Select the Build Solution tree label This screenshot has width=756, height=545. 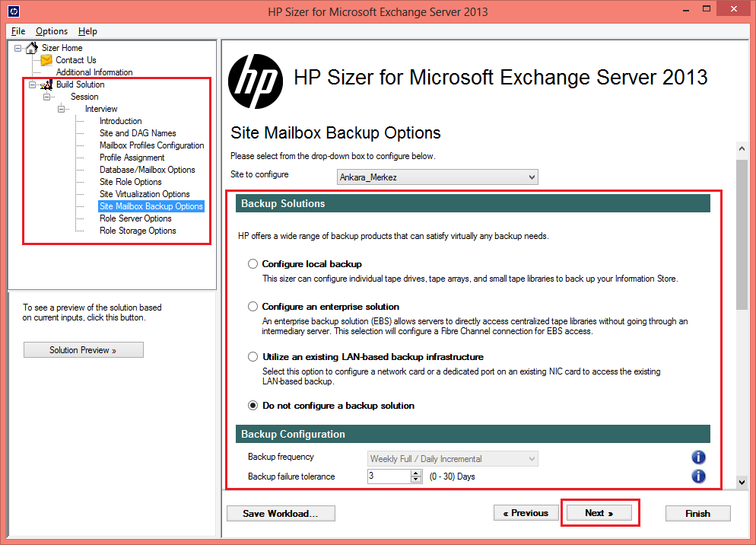pyautogui.click(x=81, y=84)
